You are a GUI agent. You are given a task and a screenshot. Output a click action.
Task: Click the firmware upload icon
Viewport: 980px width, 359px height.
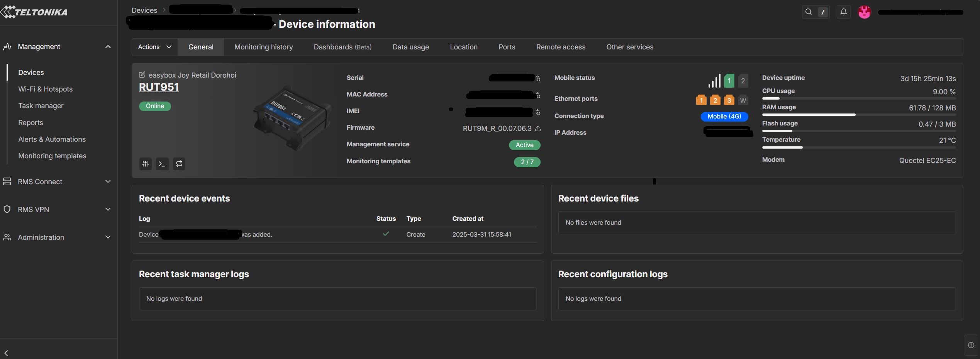click(538, 129)
